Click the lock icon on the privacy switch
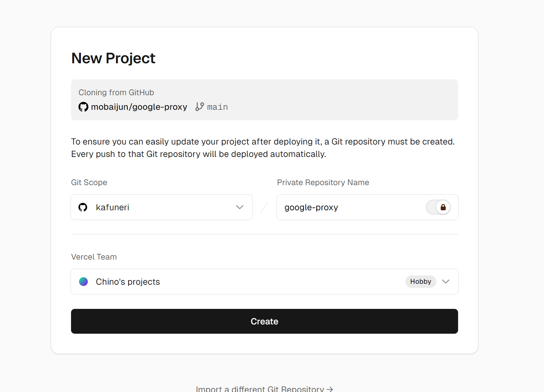Viewport: 544px width, 392px height. [x=443, y=207]
